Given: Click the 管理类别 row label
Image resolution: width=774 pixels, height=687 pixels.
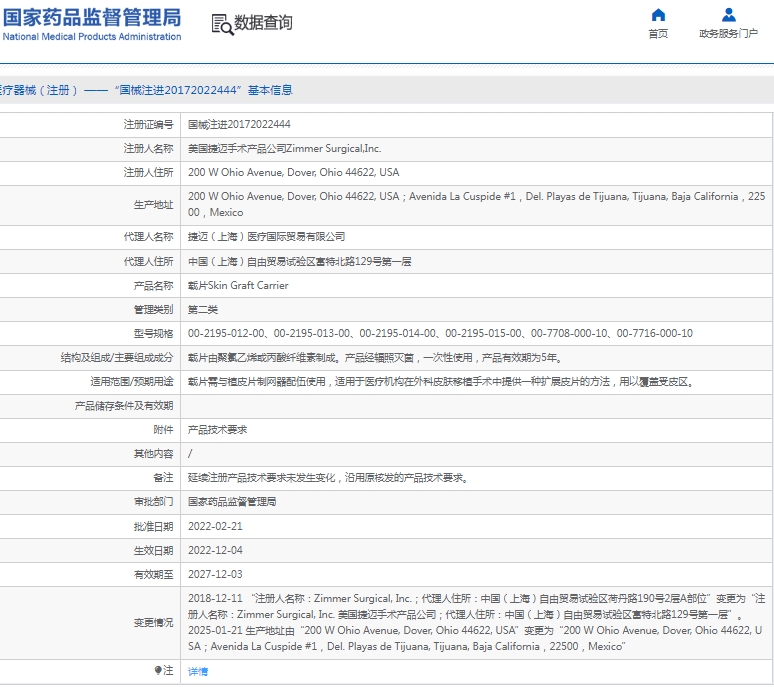Looking at the screenshot, I should coord(154,309).
